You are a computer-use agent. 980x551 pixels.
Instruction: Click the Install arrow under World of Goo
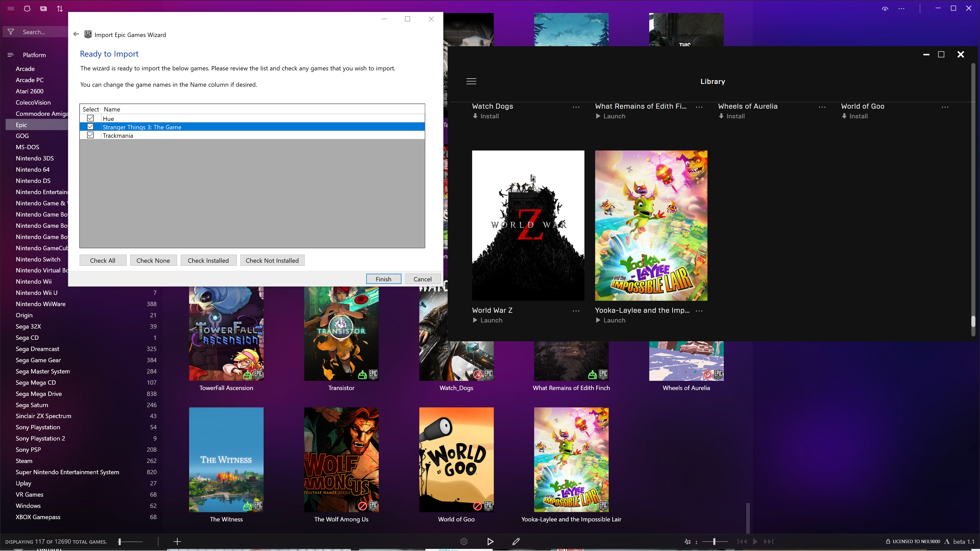point(844,116)
